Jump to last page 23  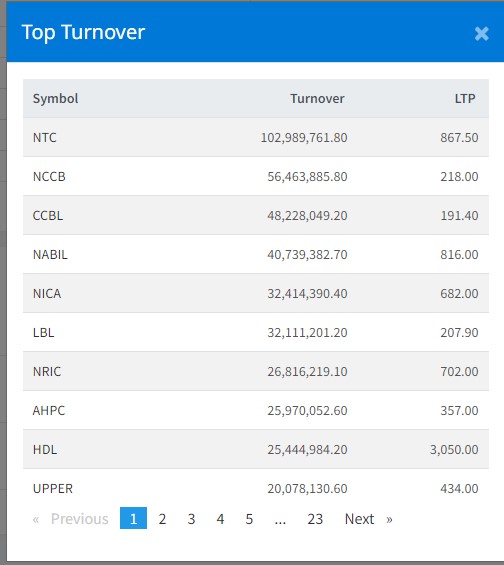point(315,519)
